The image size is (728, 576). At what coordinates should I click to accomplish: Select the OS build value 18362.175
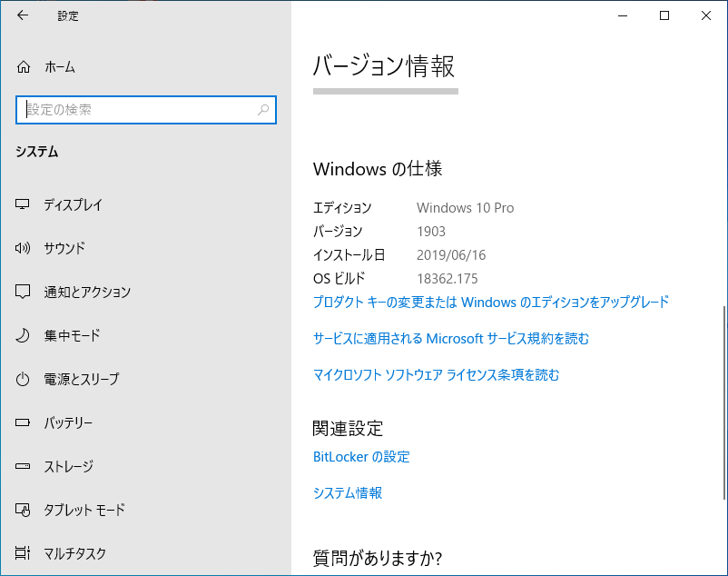(448, 279)
